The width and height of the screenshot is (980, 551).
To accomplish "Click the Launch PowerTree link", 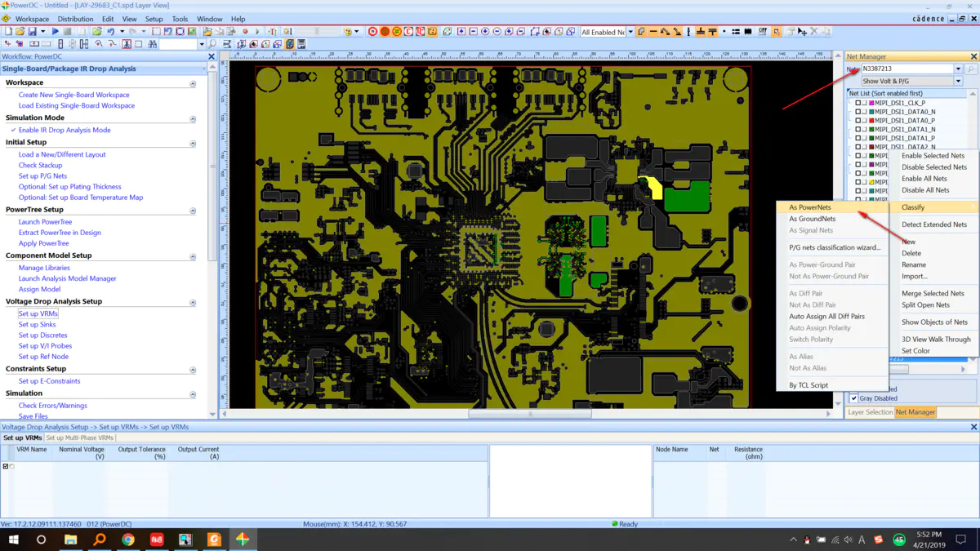I will [45, 221].
